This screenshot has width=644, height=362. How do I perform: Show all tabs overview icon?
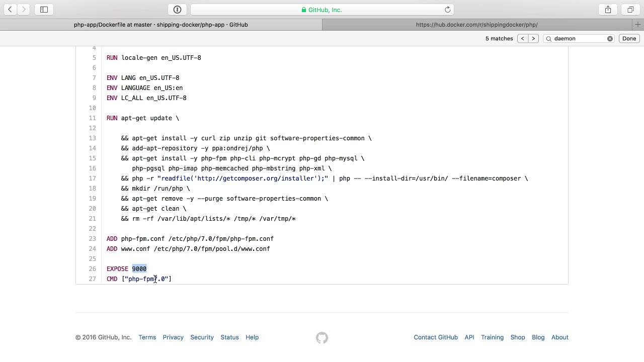(630, 10)
